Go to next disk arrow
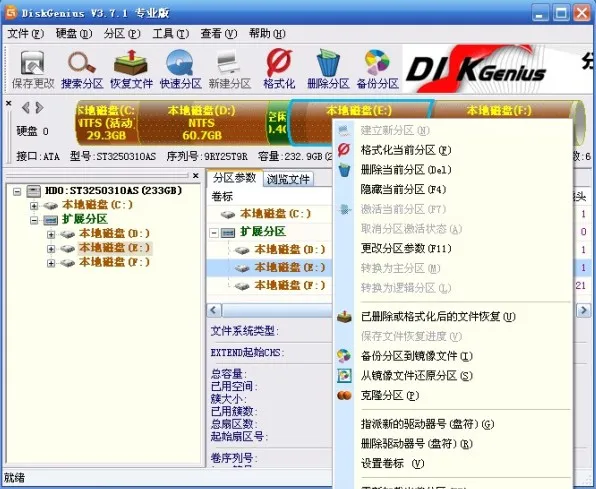The image size is (596, 489). click(x=39, y=108)
